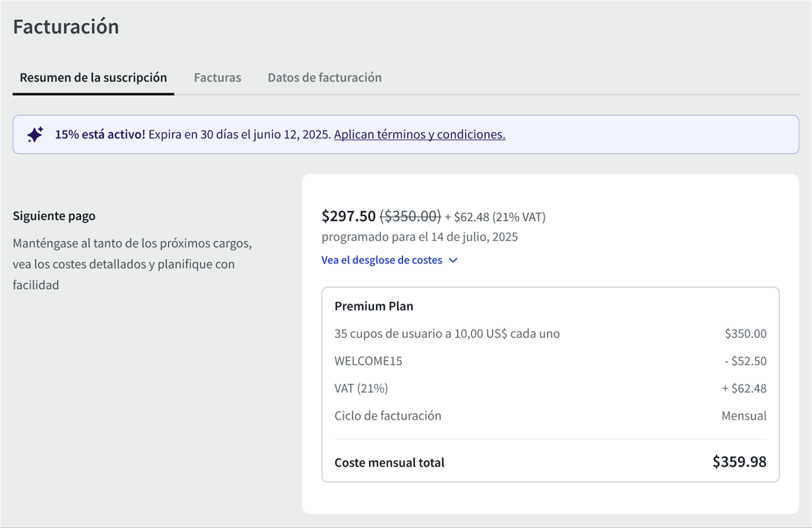Viewport: 812px width, 528px height.
Task: Click the 35 cupos de usuario line
Action: tap(447, 333)
